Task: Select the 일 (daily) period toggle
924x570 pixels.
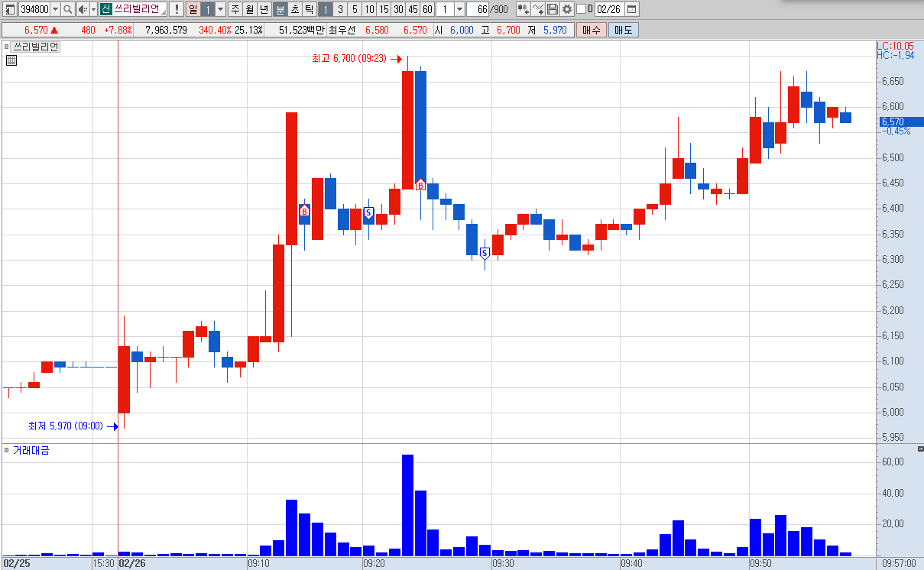Action: [193, 9]
